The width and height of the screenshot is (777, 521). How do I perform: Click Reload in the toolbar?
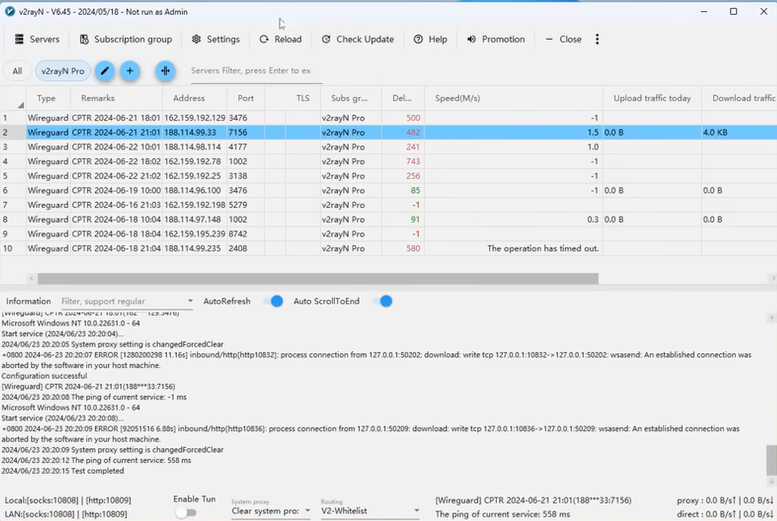click(280, 39)
